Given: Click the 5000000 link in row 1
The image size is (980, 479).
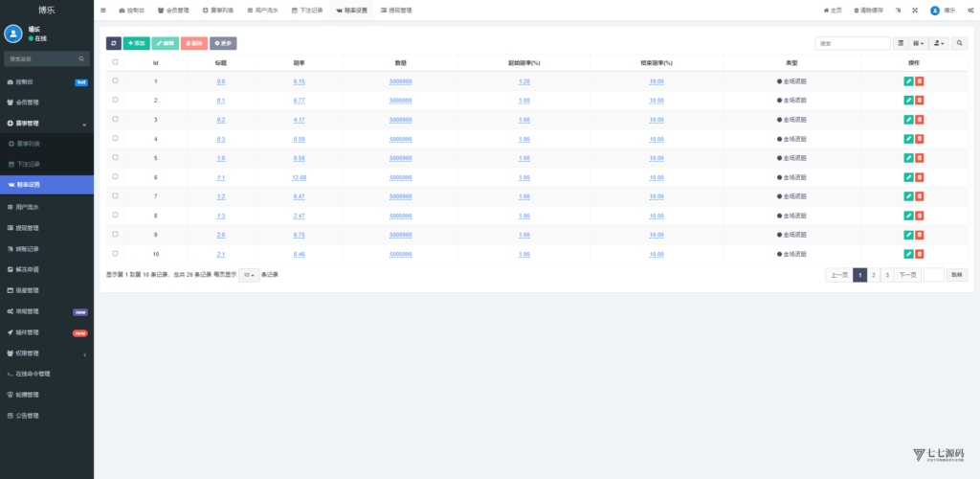Looking at the screenshot, I should pyautogui.click(x=400, y=81).
